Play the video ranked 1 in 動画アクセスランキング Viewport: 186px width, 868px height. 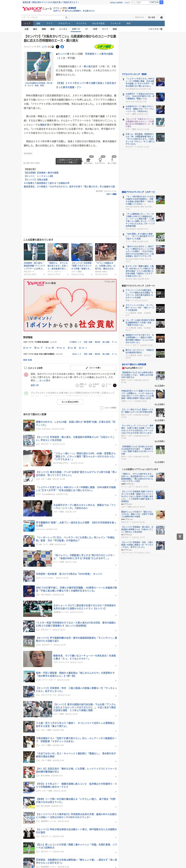click(160, 294)
